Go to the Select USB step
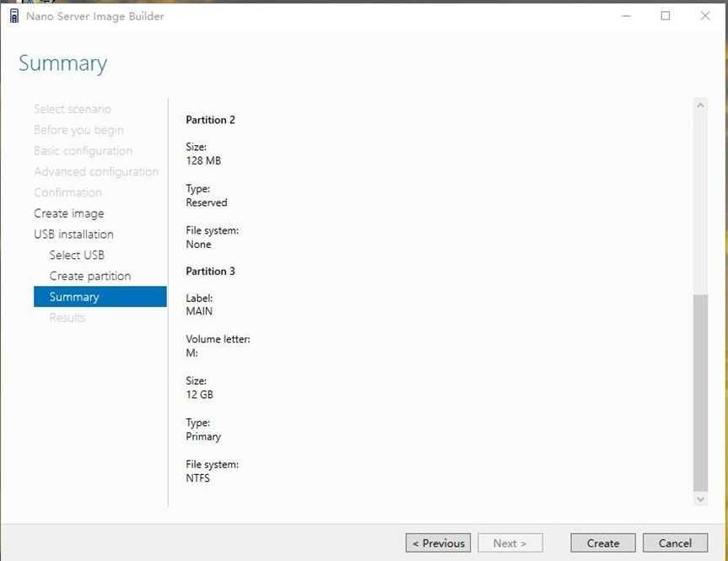728x561 pixels. coord(77,255)
